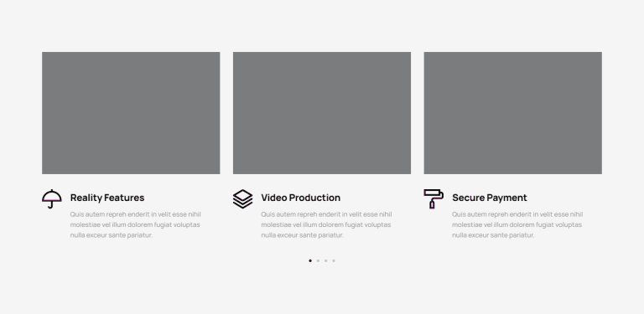Open the Secure Payment heading link
The image size is (644, 314).
pos(490,198)
